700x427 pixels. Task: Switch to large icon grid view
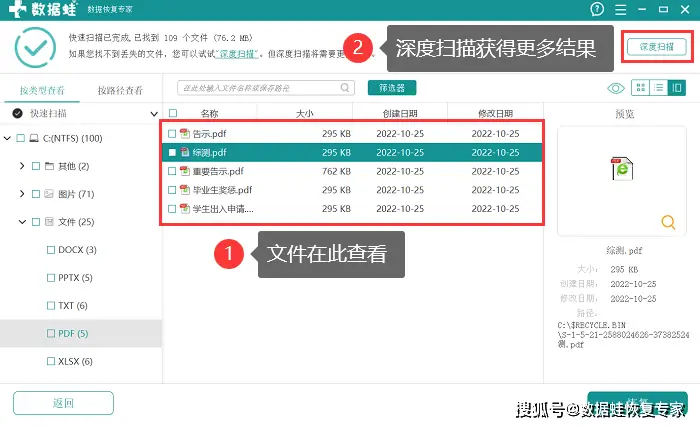tap(640, 88)
